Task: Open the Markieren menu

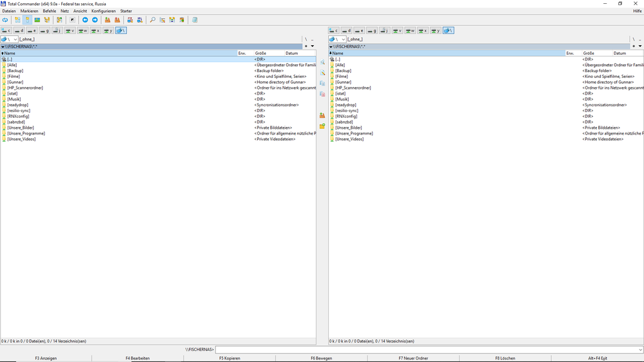Action: 29,11
